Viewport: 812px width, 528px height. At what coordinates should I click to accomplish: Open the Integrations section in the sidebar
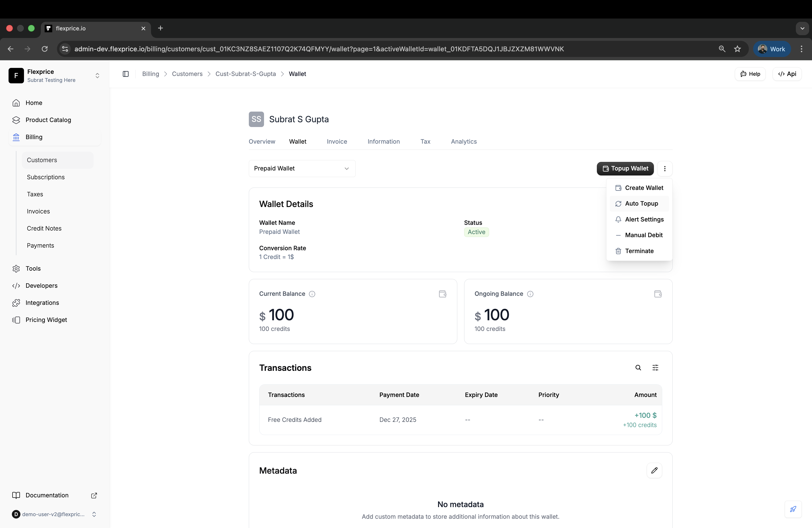(x=42, y=302)
